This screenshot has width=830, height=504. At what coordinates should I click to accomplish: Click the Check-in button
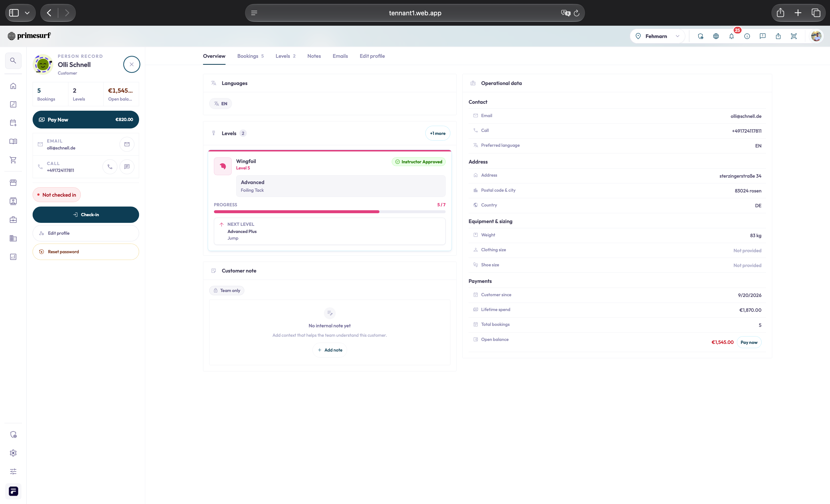[x=86, y=215]
